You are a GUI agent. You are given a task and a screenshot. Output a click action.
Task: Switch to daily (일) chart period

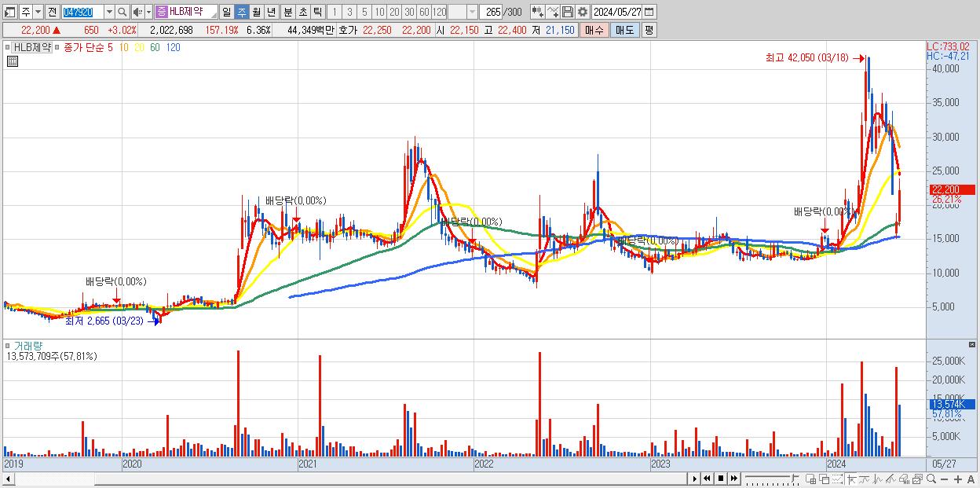pyautogui.click(x=226, y=12)
